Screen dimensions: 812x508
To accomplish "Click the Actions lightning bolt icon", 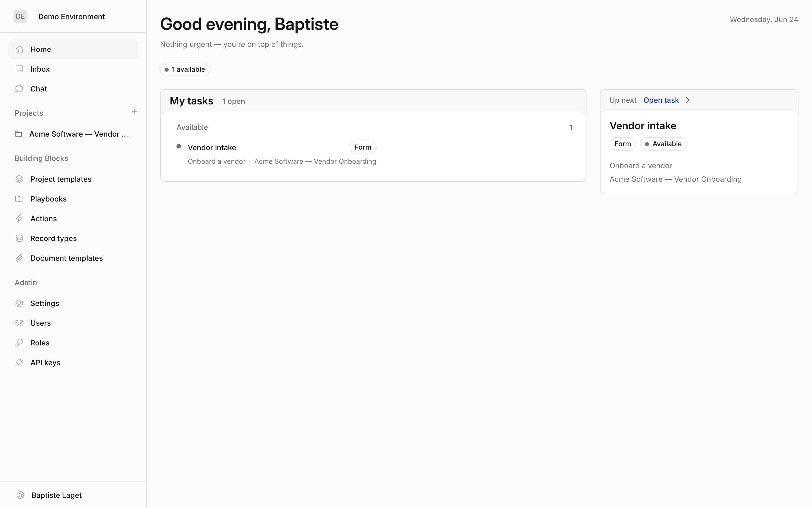I will pyautogui.click(x=19, y=218).
